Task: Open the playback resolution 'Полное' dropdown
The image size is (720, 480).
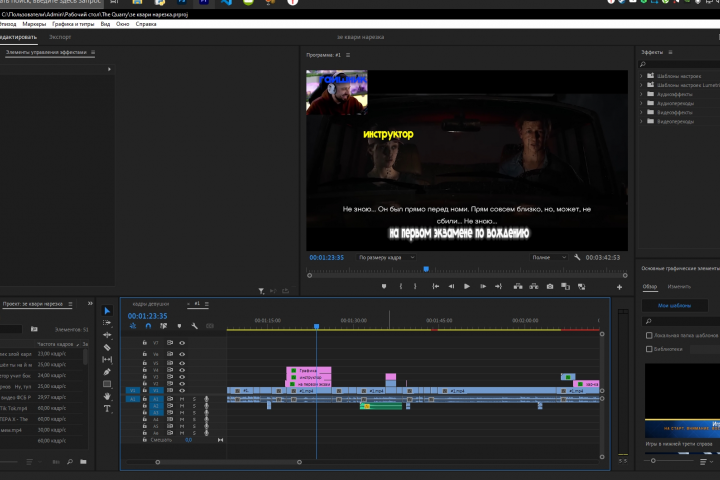Action: [x=549, y=257]
